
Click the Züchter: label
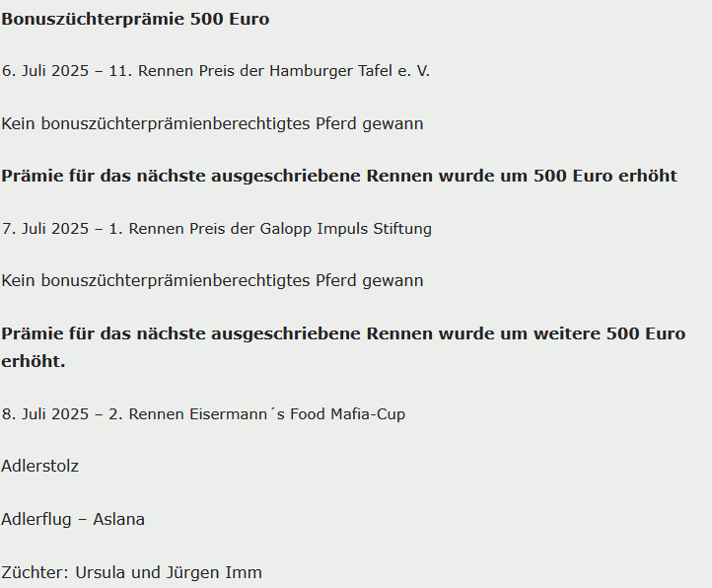pyautogui.click(x=35, y=572)
